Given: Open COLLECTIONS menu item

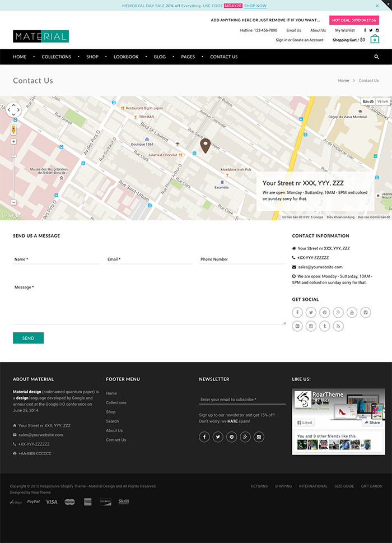Looking at the screenshot, I should point(57,57).
